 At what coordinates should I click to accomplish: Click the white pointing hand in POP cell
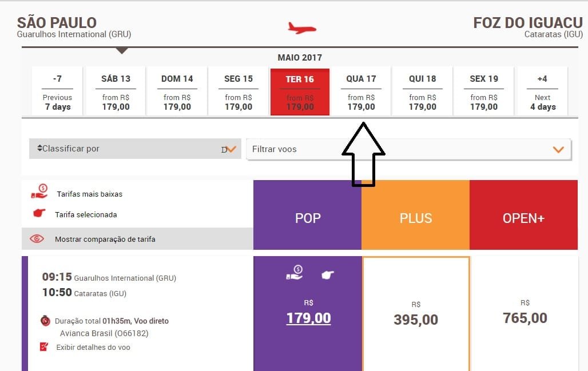click(x=328, y=275)
